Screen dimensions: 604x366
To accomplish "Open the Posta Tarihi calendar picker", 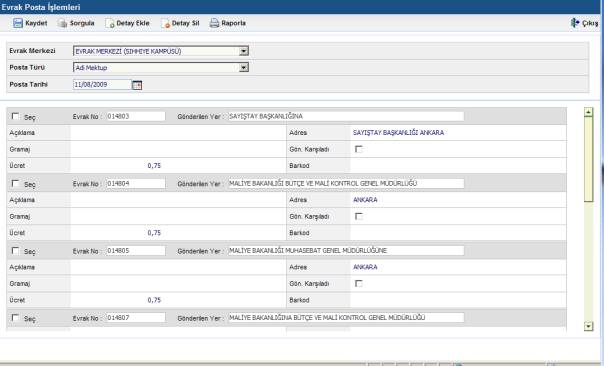I will (x=137, y=85).
